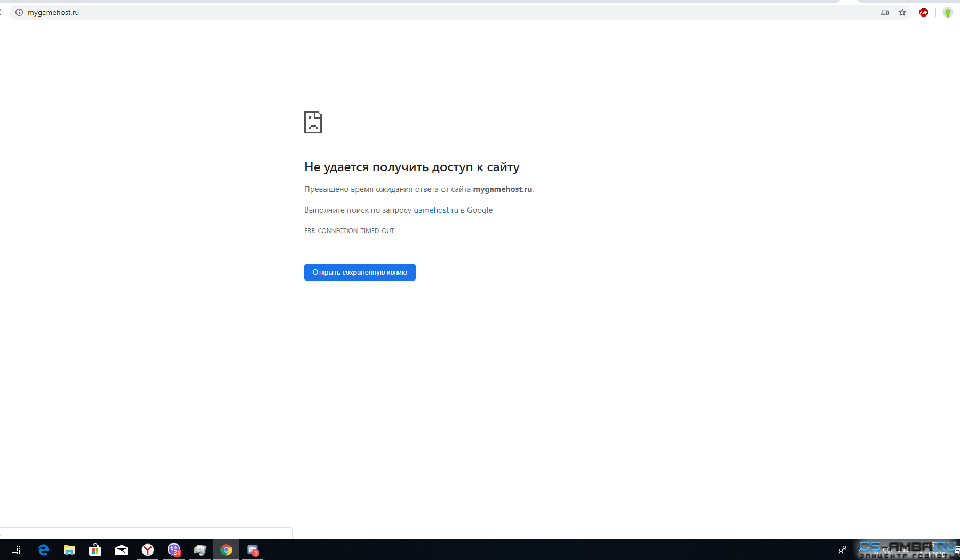
Task: Click the site information icon in the address bar
Action: tap(19, 12)
